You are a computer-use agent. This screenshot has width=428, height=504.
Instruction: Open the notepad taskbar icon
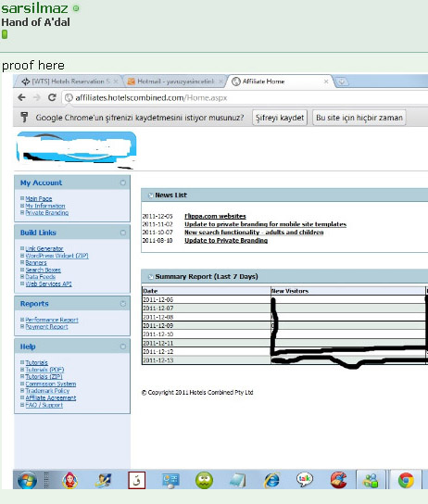coord(238,480)
